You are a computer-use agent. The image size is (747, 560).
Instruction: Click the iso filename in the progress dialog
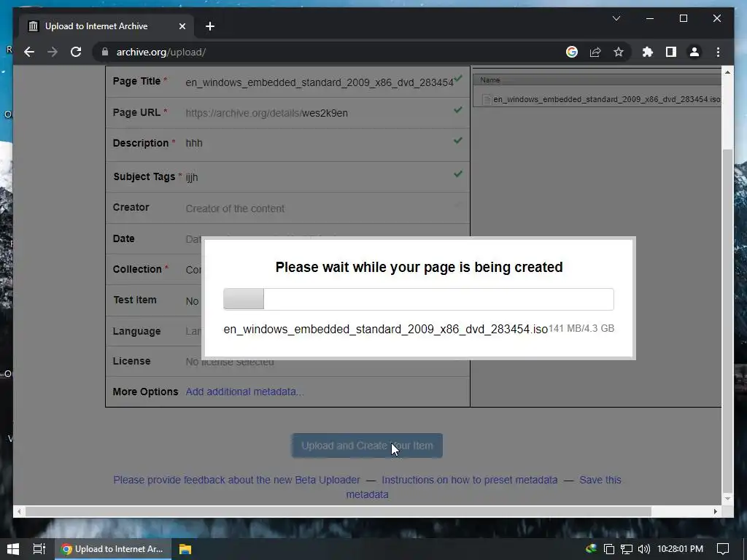pyautogui.click(x=385, y=329)
